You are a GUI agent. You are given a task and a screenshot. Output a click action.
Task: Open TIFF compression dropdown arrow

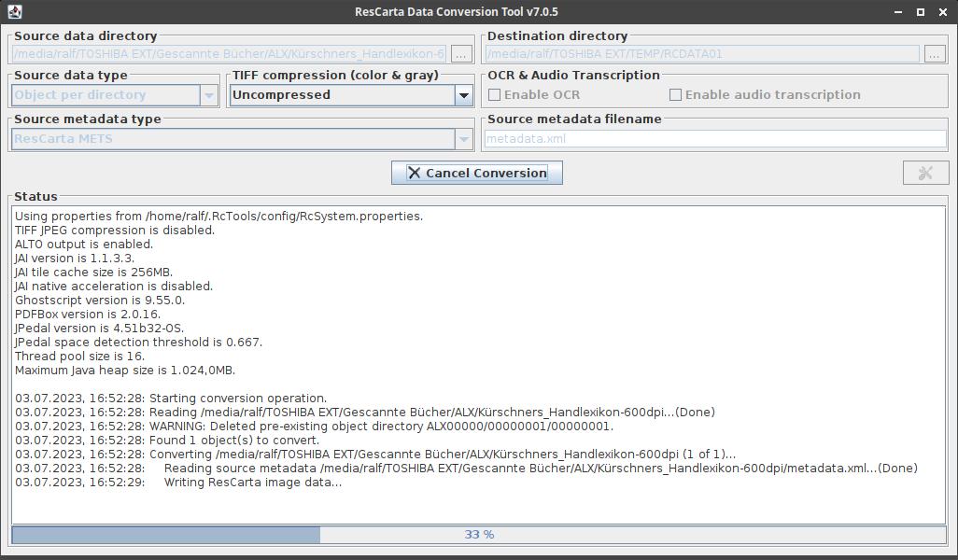[x=464, y=95]
